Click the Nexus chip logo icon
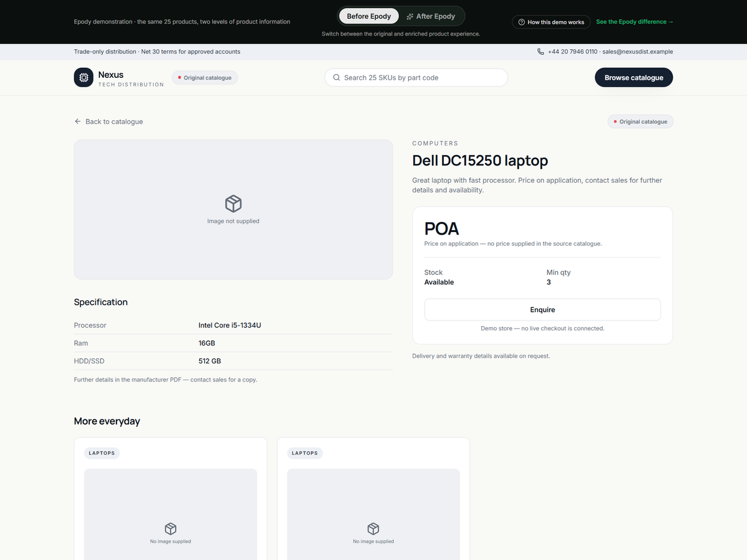 83,78
